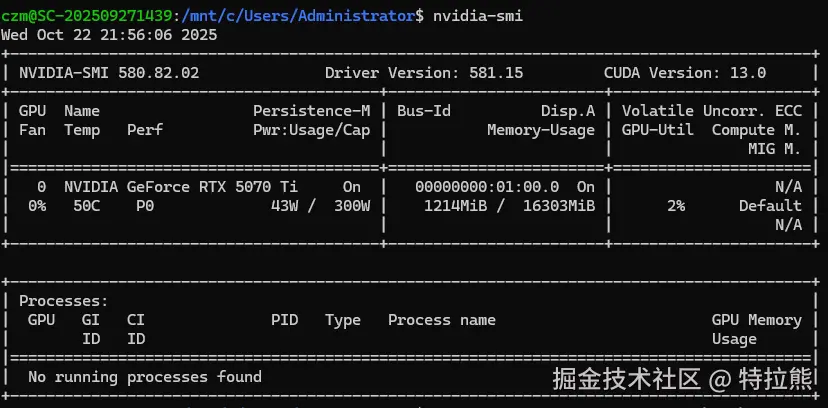This screenshot has width=828, height=408.
Task: Click the Persistence-M column header
Action: click(311, 111)
